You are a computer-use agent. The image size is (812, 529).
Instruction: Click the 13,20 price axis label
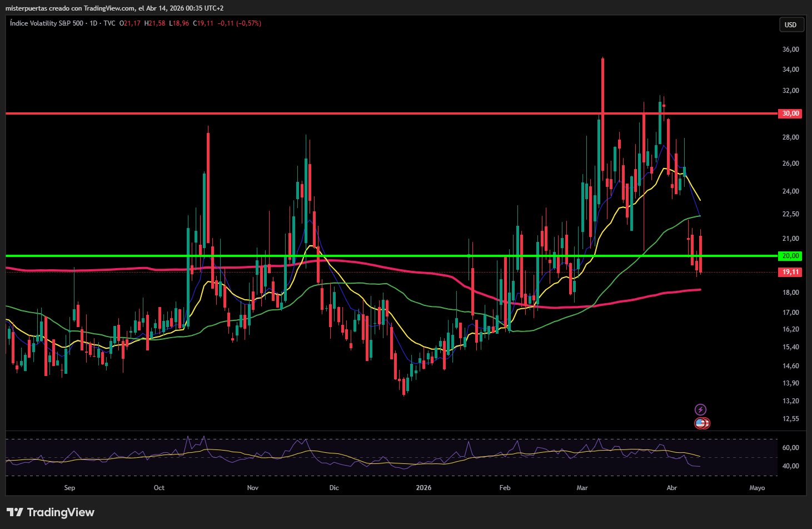(x=790, y=401)
